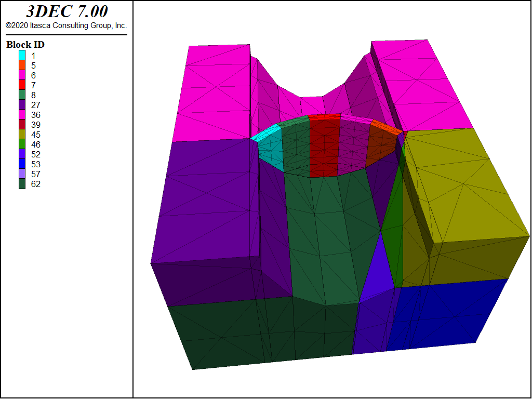Select the legend label "8"
The height and width of the screenshot is (399, 532).
coord(33,95)
